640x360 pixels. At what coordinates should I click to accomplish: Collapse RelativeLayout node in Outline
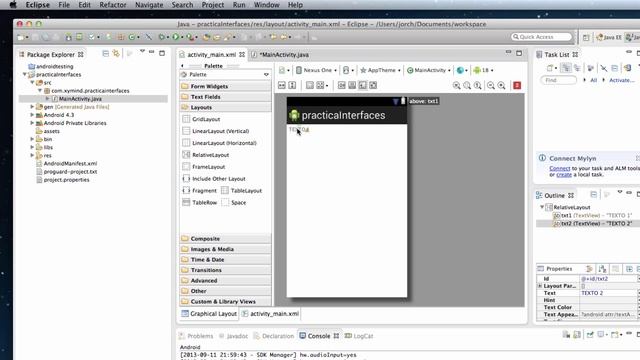tap(542, 207)
